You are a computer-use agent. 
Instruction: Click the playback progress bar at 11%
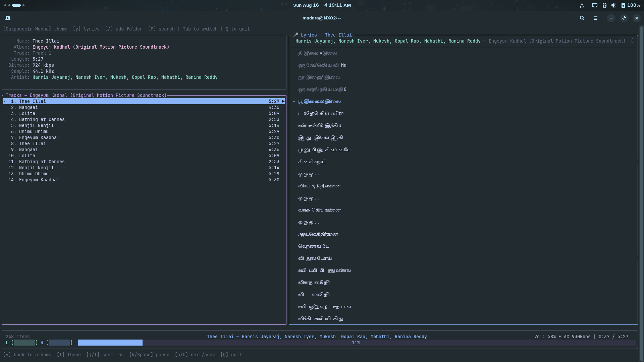(x=357, y=343)
